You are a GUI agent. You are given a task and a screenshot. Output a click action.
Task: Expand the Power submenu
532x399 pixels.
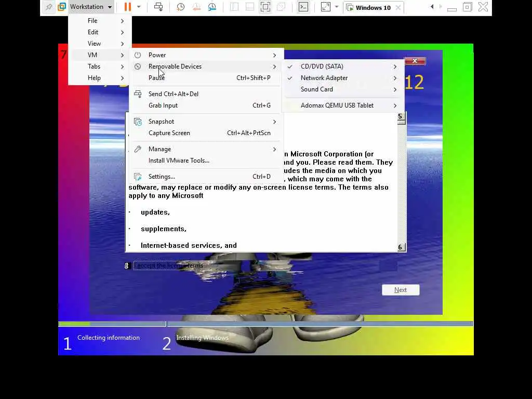[205, 55]
